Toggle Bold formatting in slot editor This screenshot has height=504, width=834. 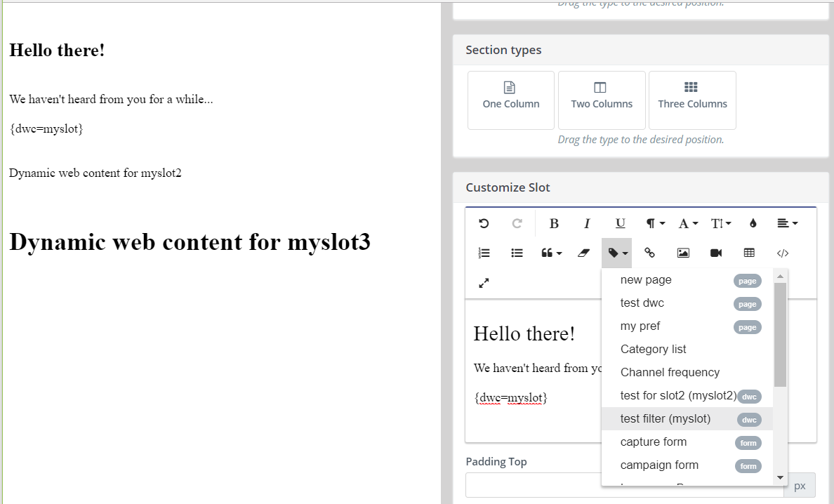554,224
